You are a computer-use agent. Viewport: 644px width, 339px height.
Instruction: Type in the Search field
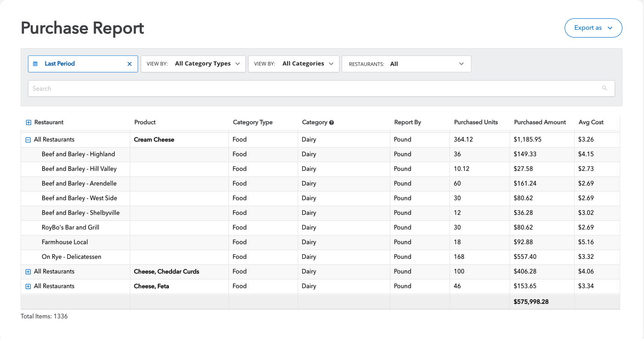click(x=312, y=88)
